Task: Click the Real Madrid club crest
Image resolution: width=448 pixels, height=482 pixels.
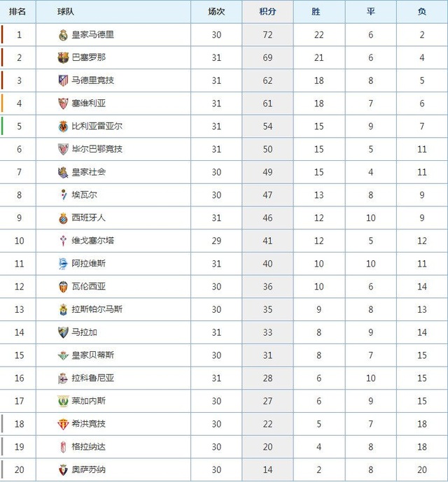Action: click(63, 35)
